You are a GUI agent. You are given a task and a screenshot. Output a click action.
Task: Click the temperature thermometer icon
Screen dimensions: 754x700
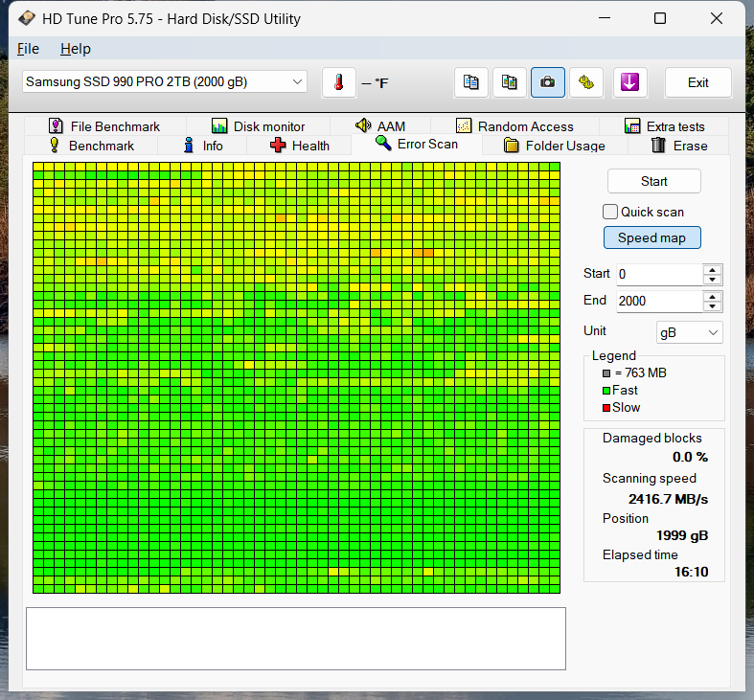339,82
